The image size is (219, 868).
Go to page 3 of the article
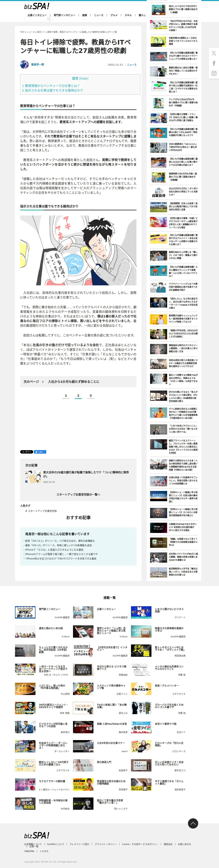[x=91, y=396]
